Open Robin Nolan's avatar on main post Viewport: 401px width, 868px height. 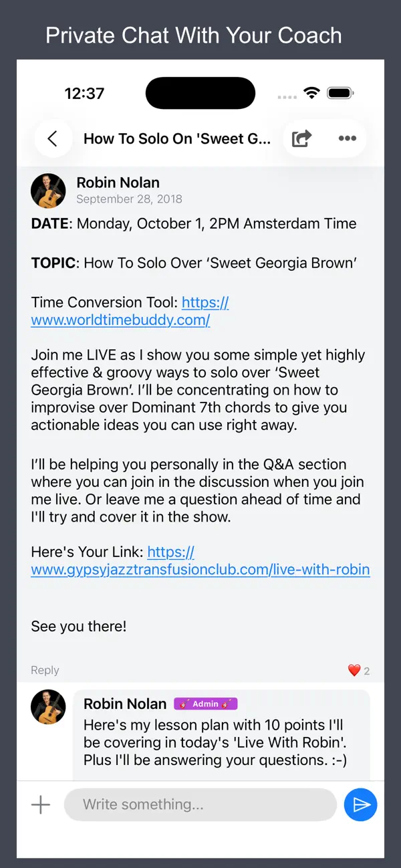coord(48,191)
